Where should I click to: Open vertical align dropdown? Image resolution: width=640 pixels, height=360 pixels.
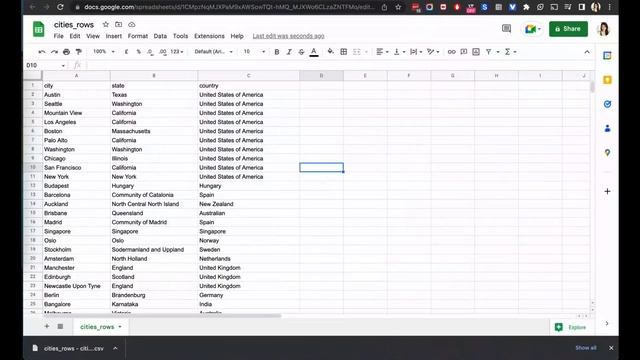coord(399,52)
